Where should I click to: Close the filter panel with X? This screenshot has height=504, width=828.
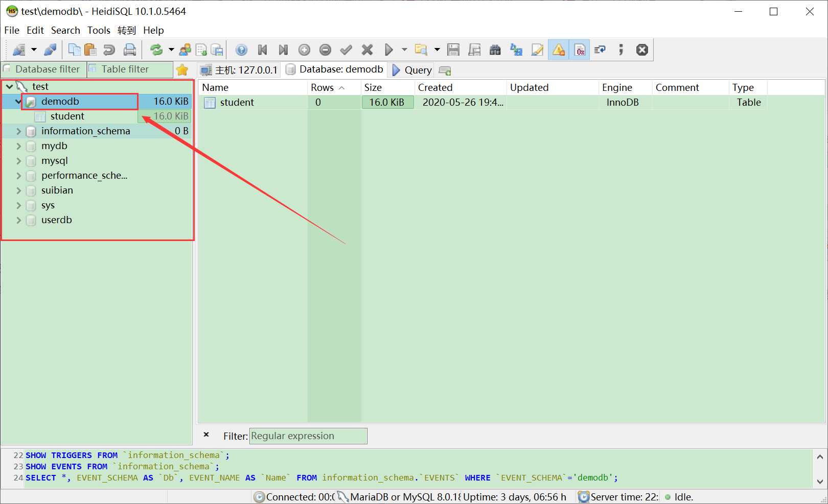tap(206, 435)
